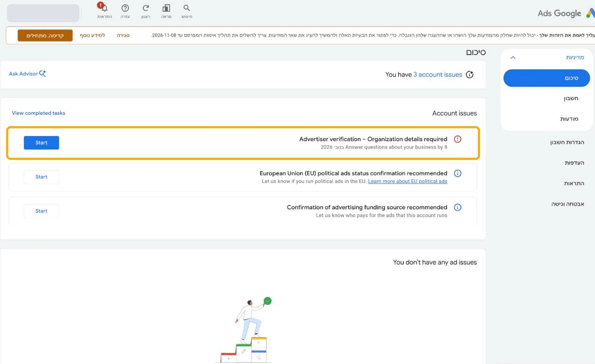Refresh the page with the רענון icon
Image resolution: width=595 pixels, height=364 pixels.
coord(146,8)
